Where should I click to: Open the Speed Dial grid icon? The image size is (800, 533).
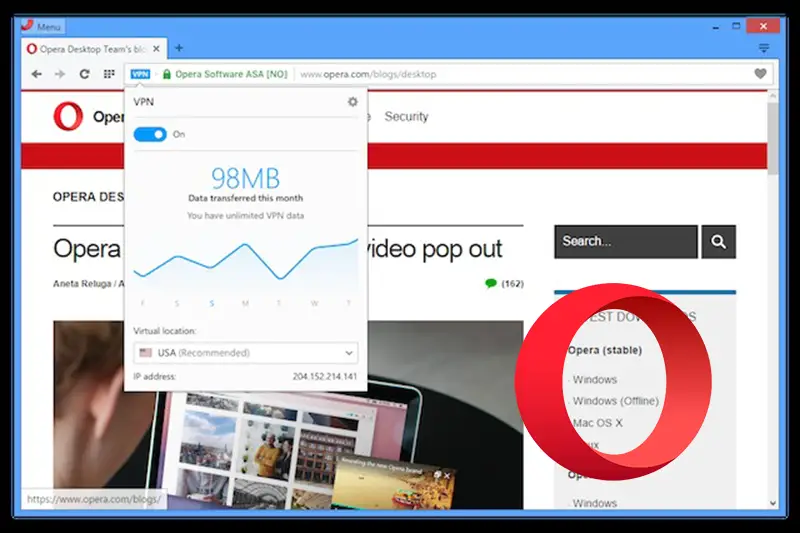pyautogui.click(x=109, y=74)
